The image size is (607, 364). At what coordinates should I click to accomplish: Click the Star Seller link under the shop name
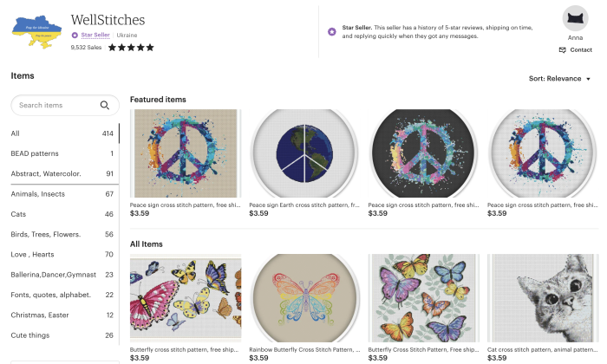95,36
